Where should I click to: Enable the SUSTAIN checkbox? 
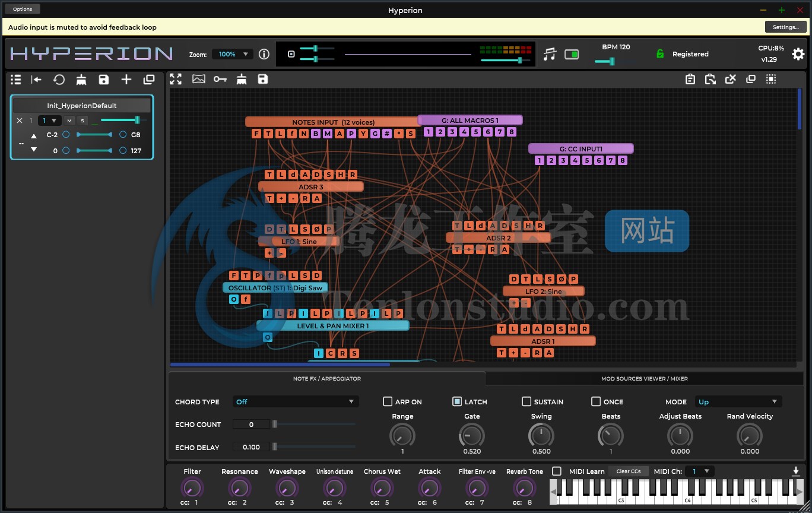tap(526, 401)
